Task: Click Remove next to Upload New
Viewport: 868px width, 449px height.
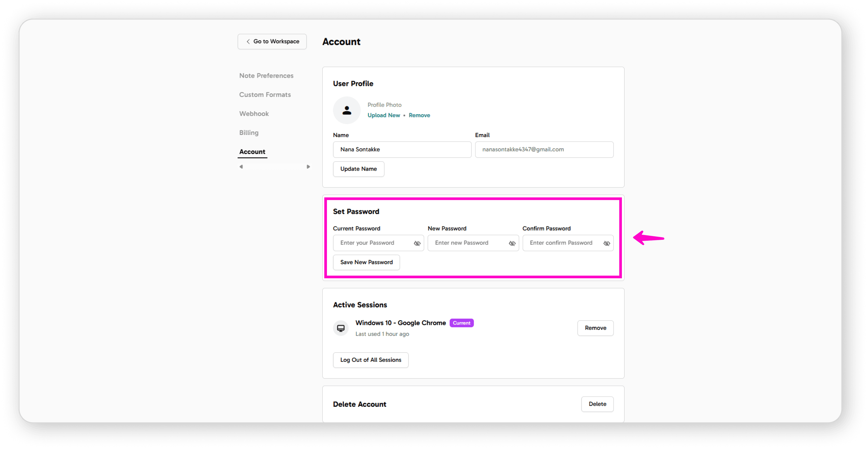Action: (x=419, y=115)
